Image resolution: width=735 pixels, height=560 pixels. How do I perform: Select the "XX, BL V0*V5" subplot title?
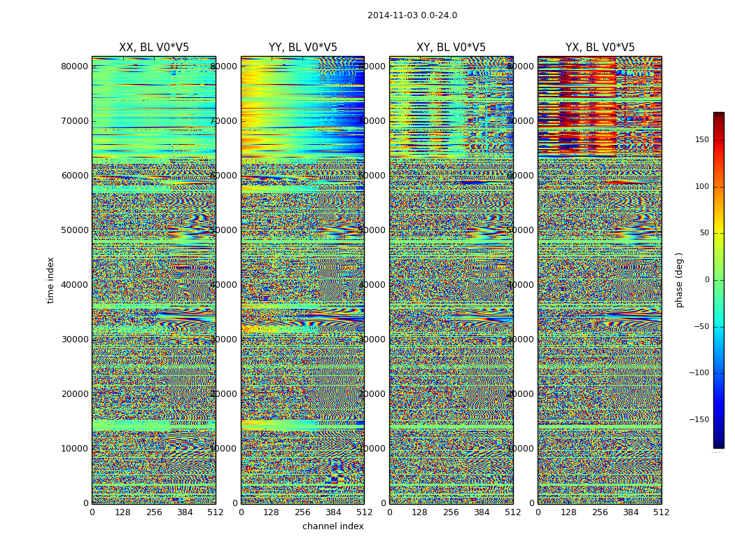coord(153,48)
